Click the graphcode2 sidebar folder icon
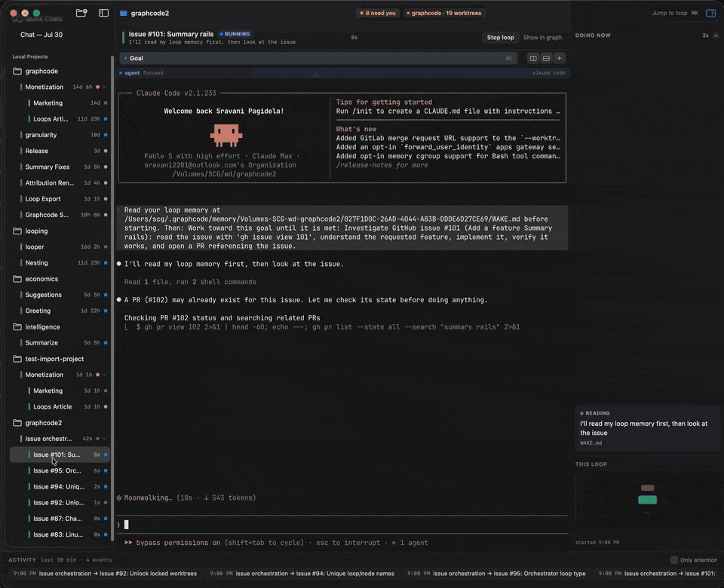The height and width of the screenshot is (588, 724). pos(17,423)
